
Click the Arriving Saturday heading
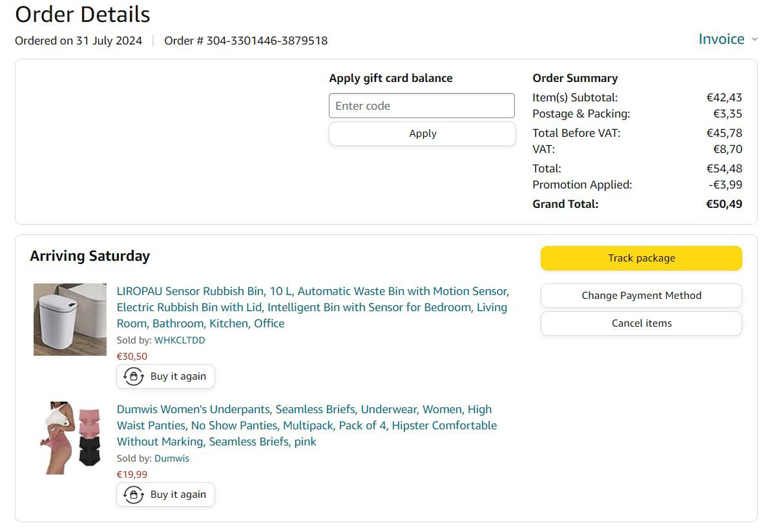point(90,256)
